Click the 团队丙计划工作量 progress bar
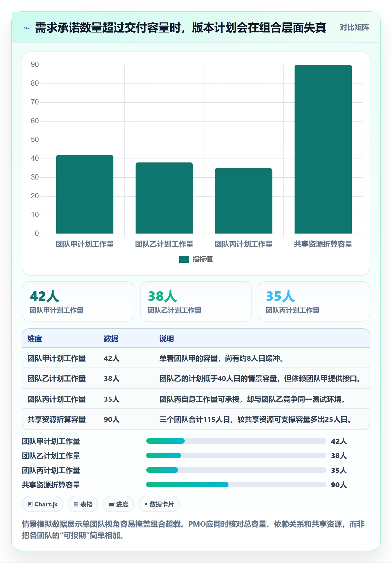This screenshot has width=392, height=563. pyautogui.click(x=236, y=470)
